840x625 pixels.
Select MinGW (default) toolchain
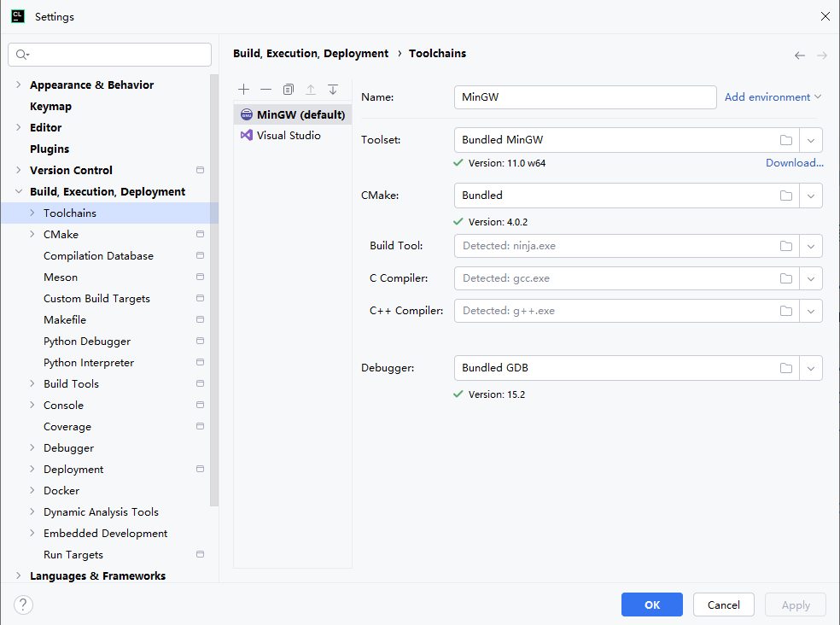pos(293,114)
